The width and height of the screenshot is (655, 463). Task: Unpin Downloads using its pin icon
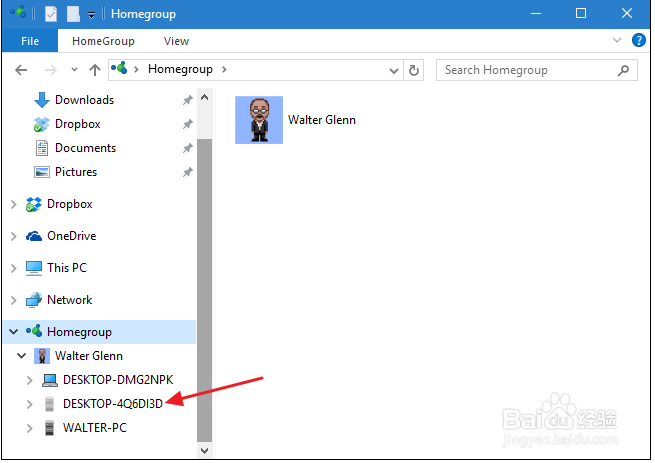coord(188,100)
